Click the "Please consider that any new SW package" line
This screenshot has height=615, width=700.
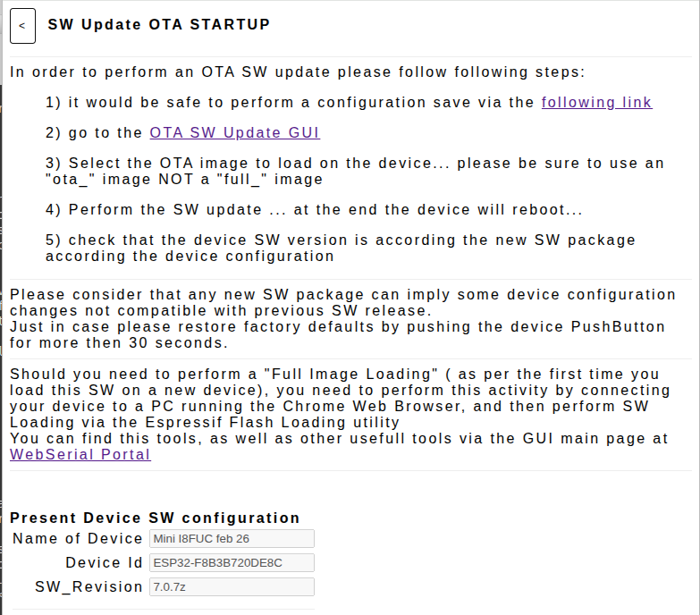coord(342,294)
